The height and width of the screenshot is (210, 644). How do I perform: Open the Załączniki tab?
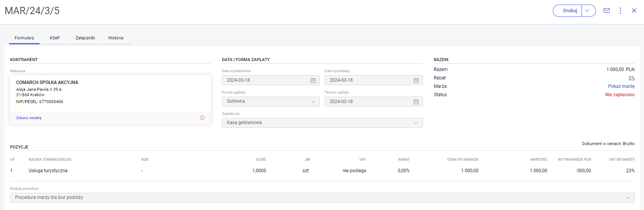point(85,38)
